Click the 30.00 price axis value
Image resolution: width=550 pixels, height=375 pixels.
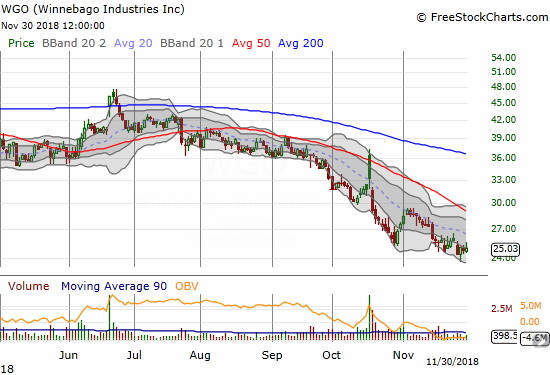(504, 202)
